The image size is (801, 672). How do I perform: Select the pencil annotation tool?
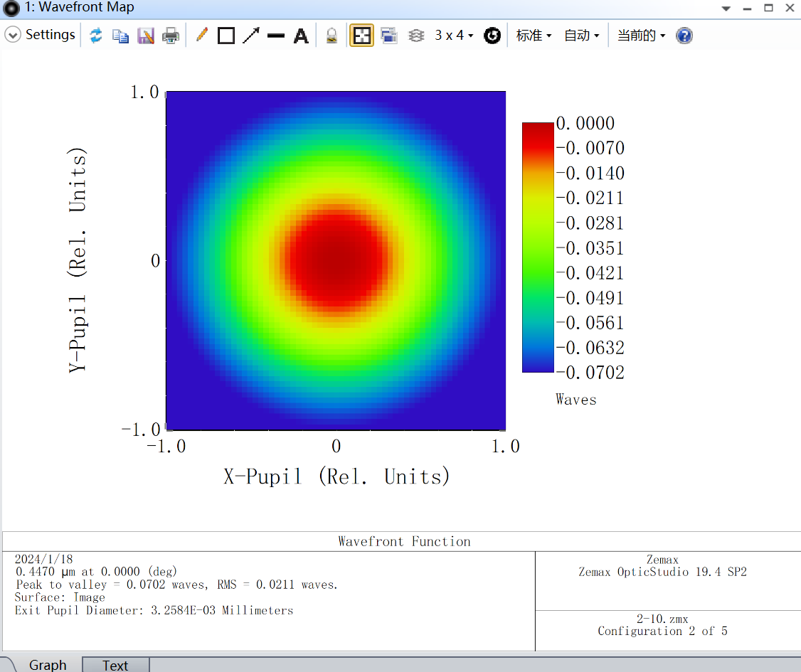pyautogui.click(x=202, y=36)
